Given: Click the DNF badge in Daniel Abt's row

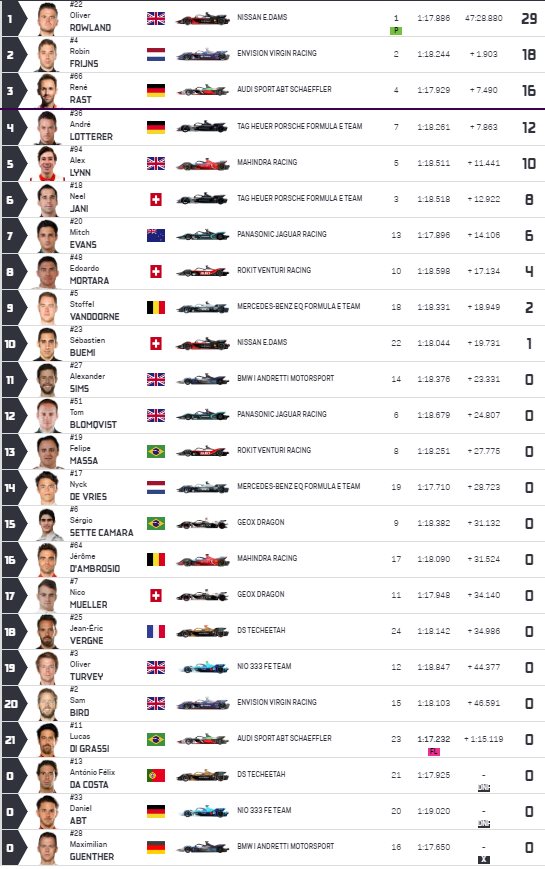Looking at the screenshot, I should point(484,824).
